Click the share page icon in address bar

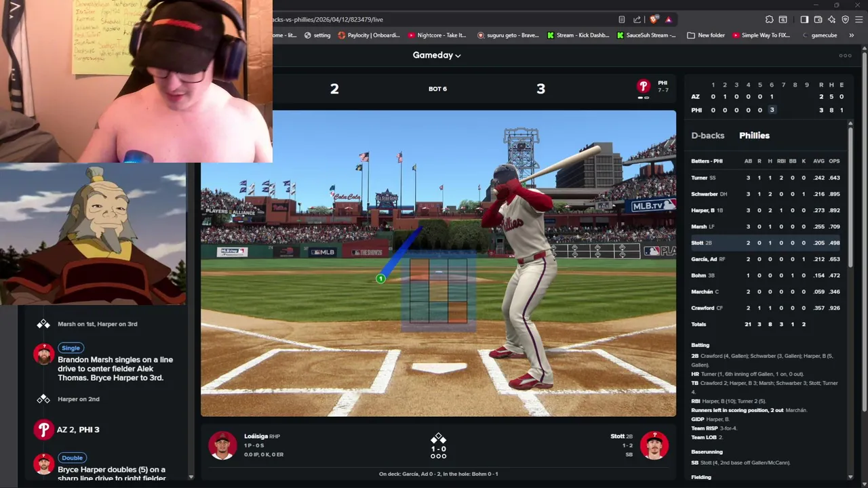click(637, 20)
